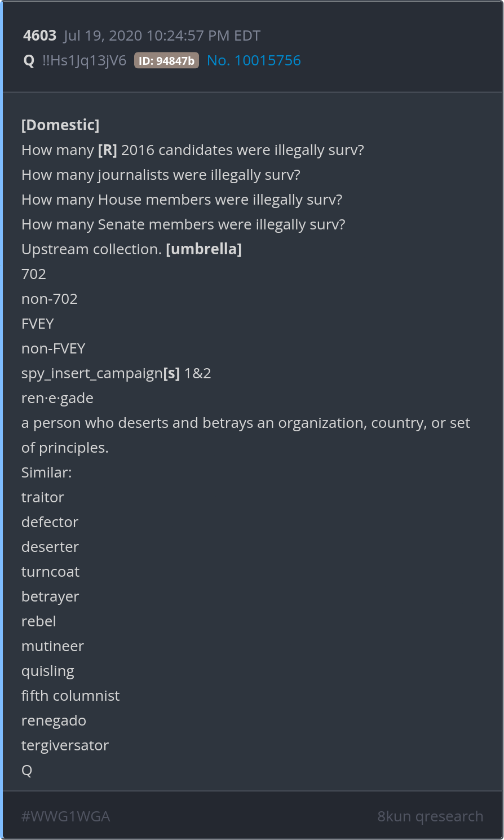Click the word quisling
Viewport: 504px width, 840px height.
click(x=48, y=671)
